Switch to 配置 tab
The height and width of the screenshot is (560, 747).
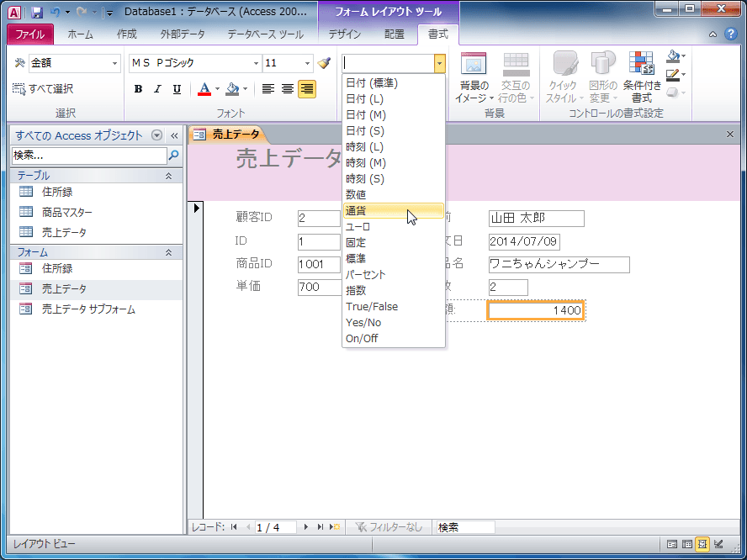click(394, 34)
